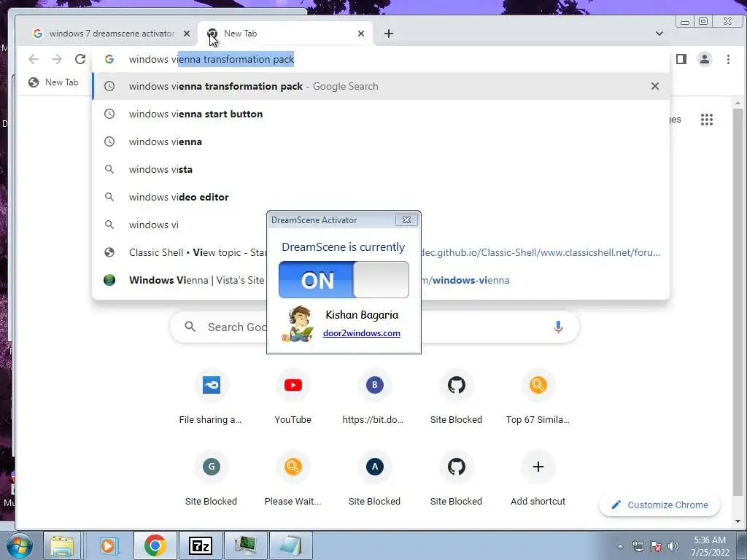The image size is (747, 560).
Task: Open Windows Explorer from the taskbar
Action: tap(62, 545)
